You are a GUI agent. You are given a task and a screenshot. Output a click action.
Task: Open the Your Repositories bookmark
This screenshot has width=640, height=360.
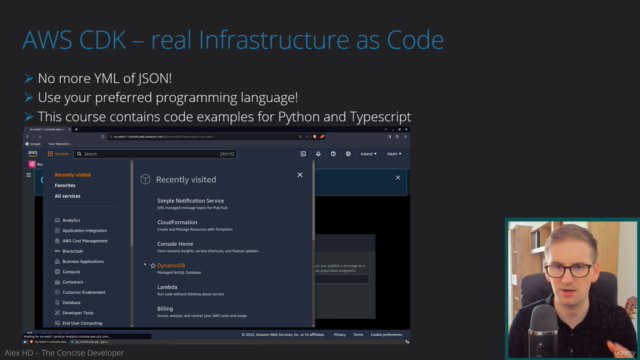pos(59,144)
